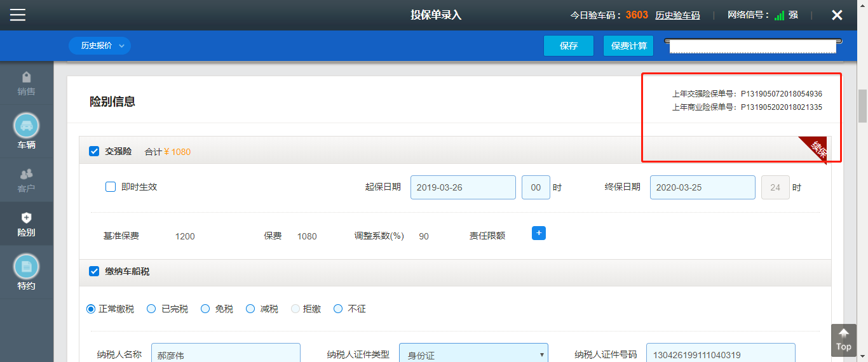Select the 已完税 radio option
This screenshot has height=362, width=868.
[151, 309]
